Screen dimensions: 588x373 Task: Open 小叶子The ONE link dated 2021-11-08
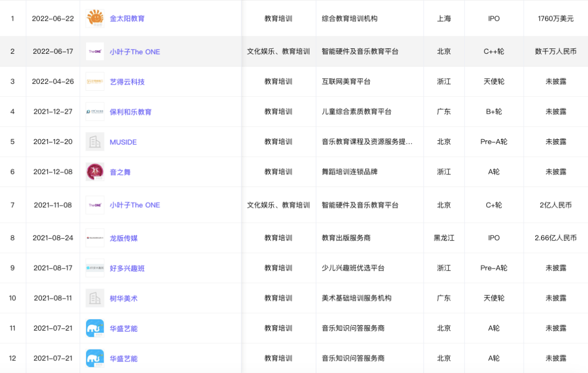point(134,205)
